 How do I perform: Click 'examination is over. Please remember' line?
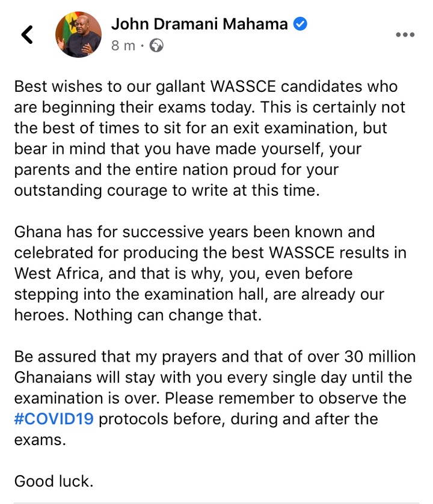[x=210, y=398]
